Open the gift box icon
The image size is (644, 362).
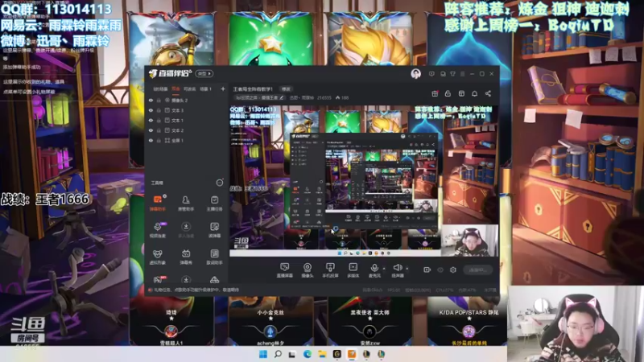[x=435, y=93]
